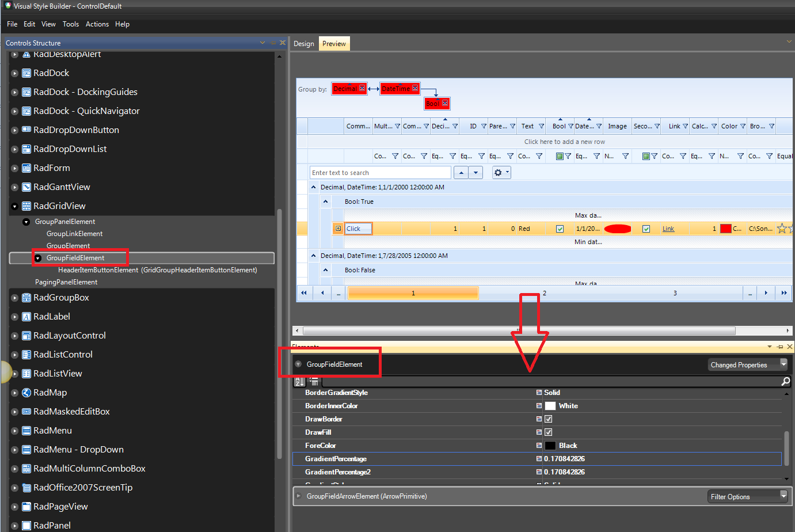Collapse the GroupFieldElement tree node
This screenshot has width=795, height=532.
tap(38, 258)
